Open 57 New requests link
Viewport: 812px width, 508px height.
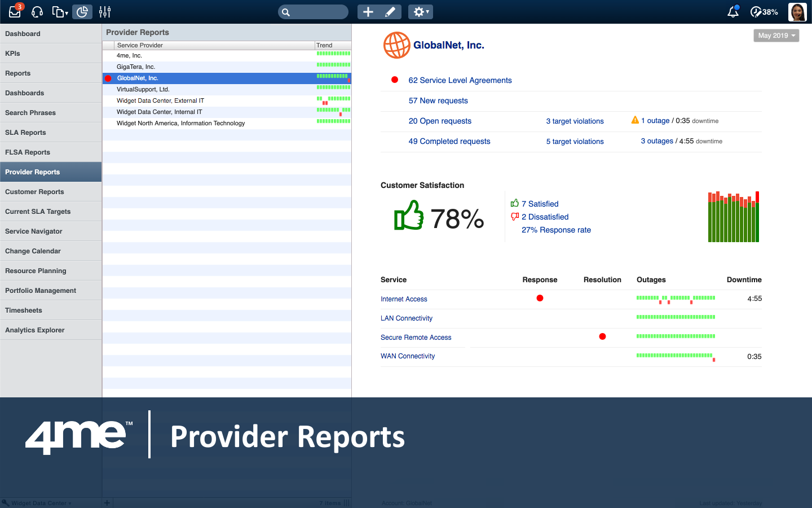click(x=438, y=101)
